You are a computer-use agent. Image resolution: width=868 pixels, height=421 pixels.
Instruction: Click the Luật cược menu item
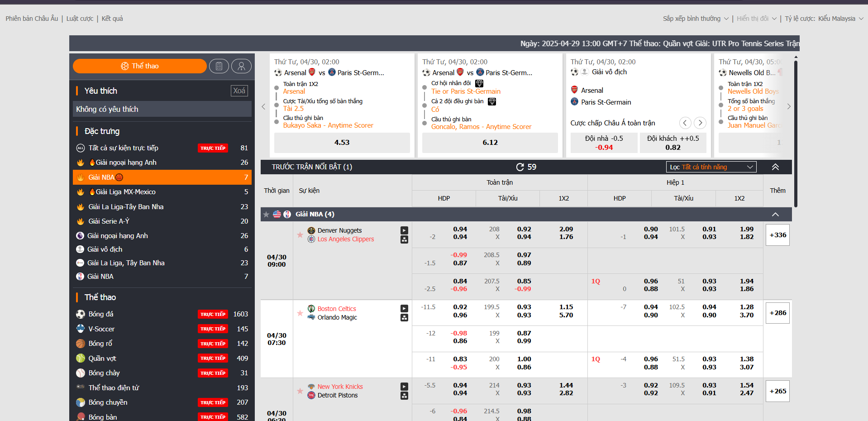click(x=79, y=19)
